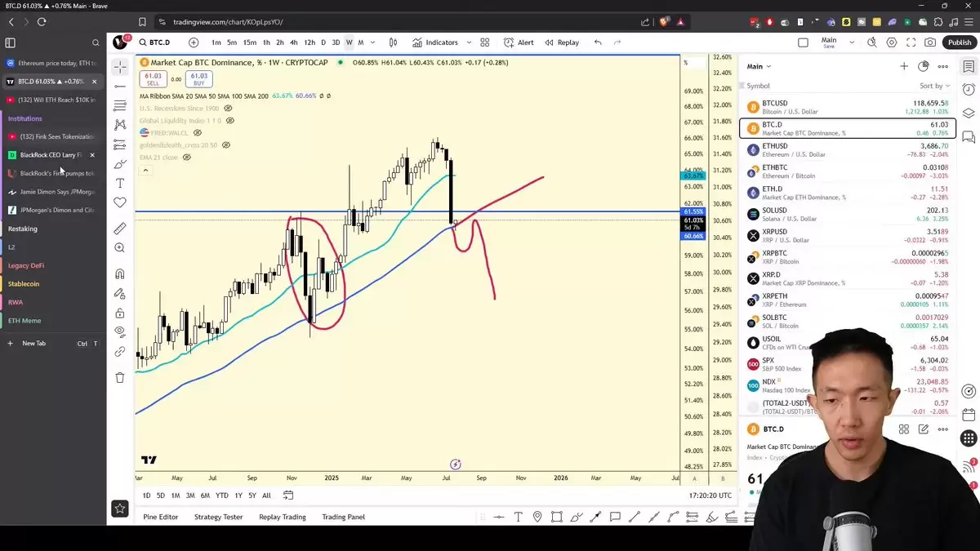The height and width of the screenshot is (551, 980).
Task: Show the Global Liquidity Index indicator
Action: coord(230,120)
